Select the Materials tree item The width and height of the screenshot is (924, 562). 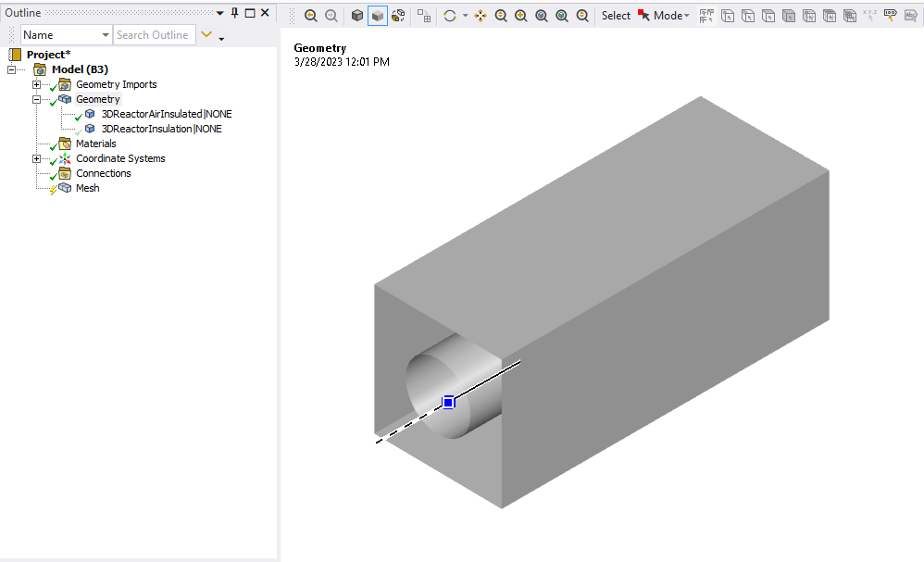click(x=95, y=144)
